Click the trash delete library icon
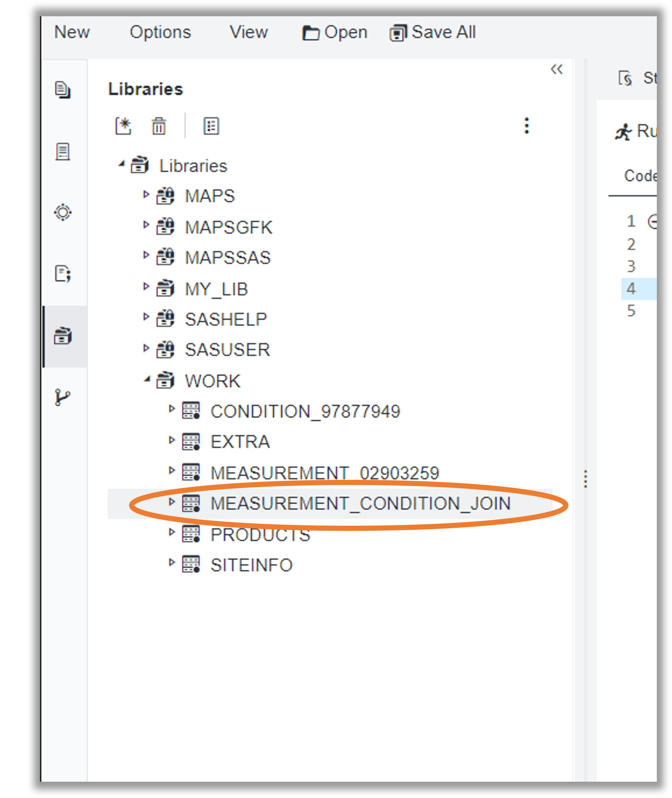Image resolution: width=672 pixels, height=798 pixels. 159,126
